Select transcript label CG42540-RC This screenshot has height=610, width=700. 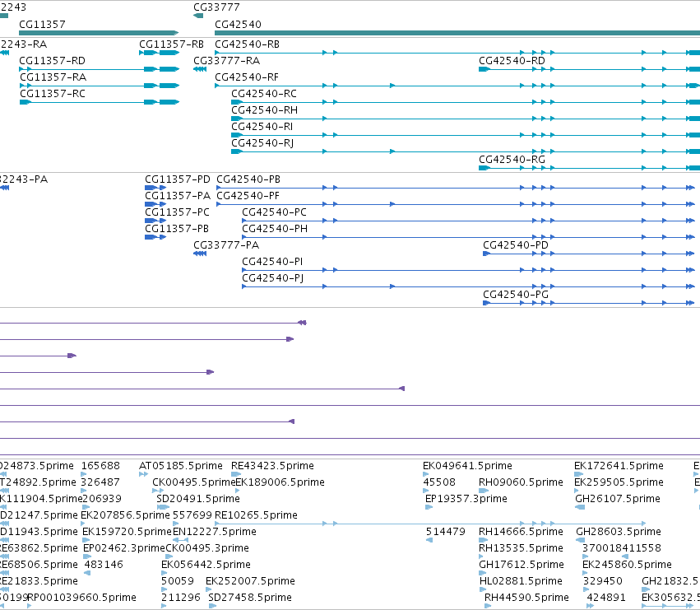pos(264,94)
